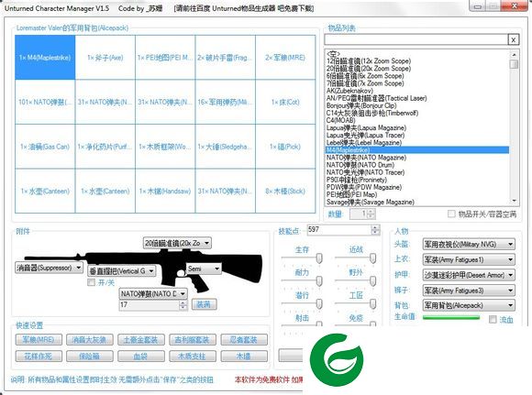The height and width of the screenshot is (395, 532).
Task: Click the 装满 fill-ammo button
Action: click(x=204, y=304)
